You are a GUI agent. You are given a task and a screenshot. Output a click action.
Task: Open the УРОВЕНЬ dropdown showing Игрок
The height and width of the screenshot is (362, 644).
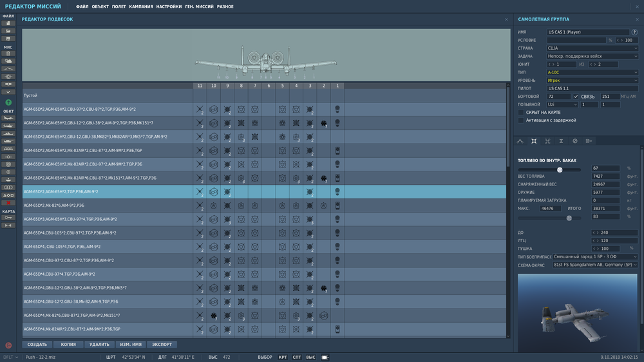tap(592, 81)
